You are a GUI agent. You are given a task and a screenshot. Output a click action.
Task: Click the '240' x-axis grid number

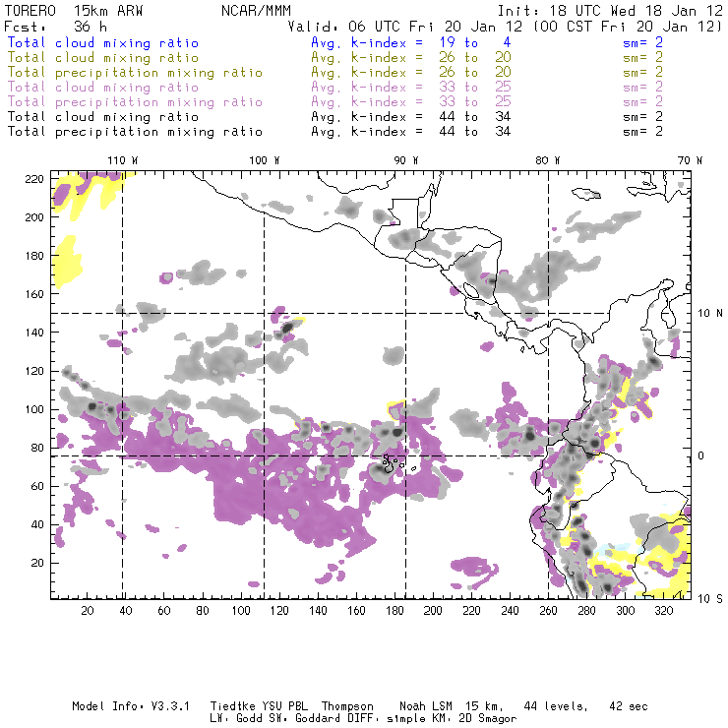click(x=510, y=611)
